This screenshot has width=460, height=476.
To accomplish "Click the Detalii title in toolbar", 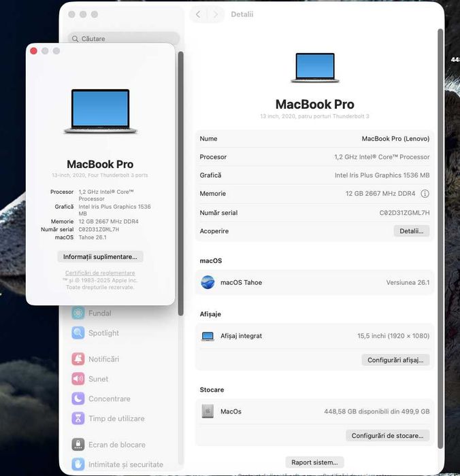I will (x=242, y=14).
